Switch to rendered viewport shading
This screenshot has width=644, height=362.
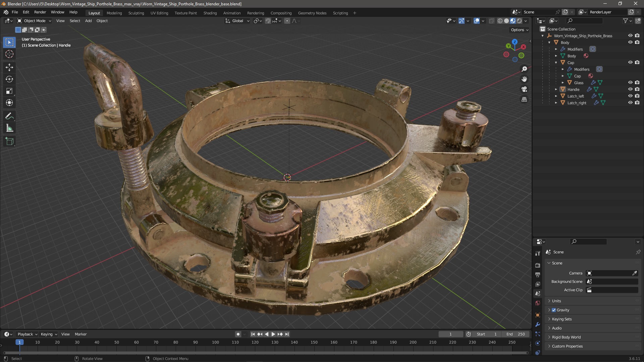(x=519, y=21)
